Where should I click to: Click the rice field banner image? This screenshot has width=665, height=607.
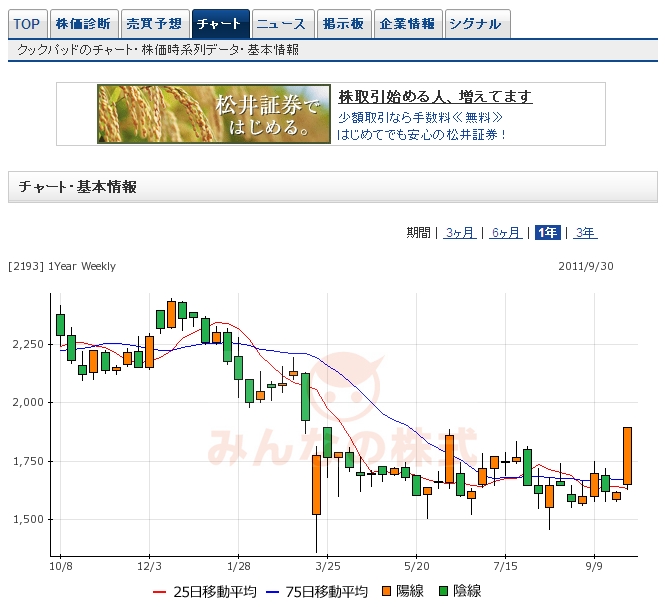(214, 114)
